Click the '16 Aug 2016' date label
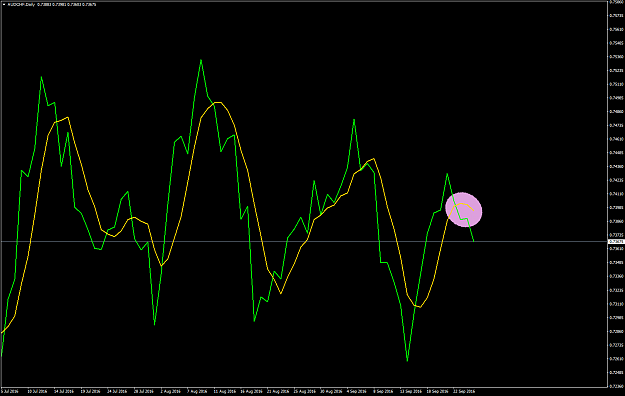625x396 pixels. coord(251,392)
